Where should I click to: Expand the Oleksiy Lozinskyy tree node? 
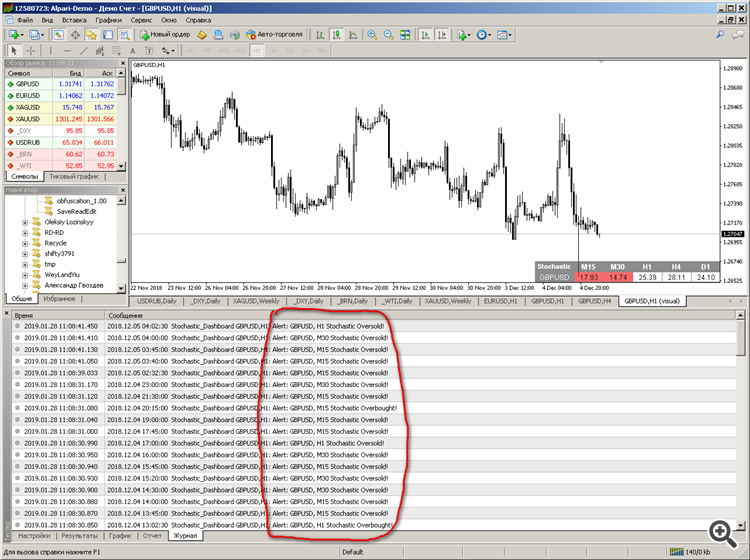pyautogui.click(x=25, y=222)
